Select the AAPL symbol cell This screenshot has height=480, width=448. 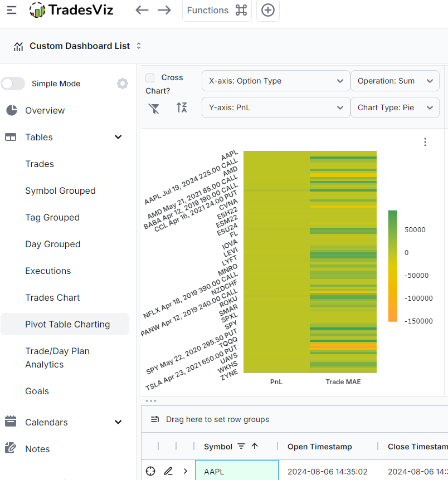(x=237, y=470)
